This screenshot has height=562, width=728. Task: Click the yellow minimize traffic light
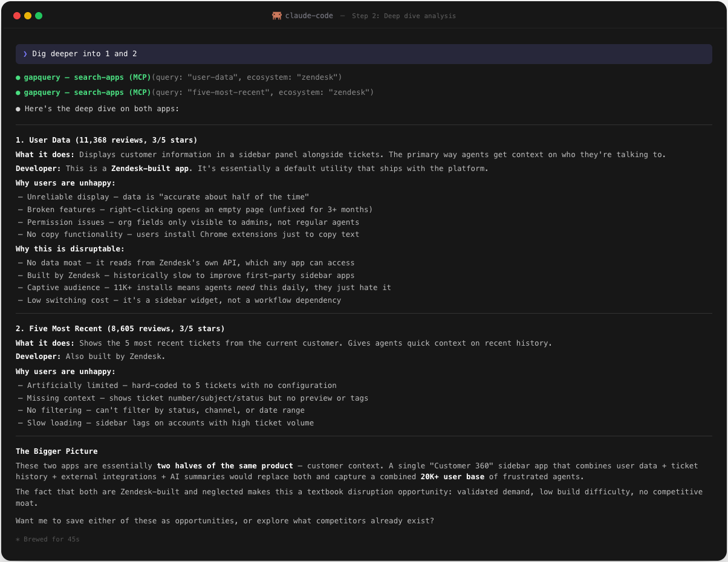point(27,16)
